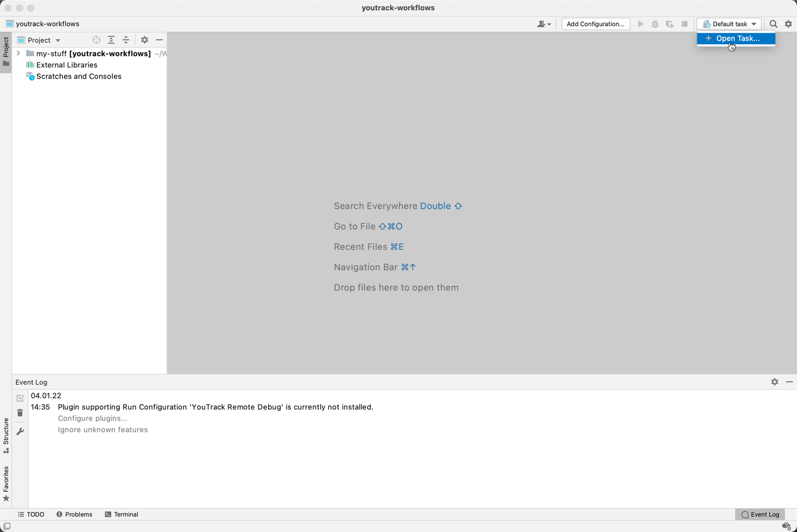797x532 pixels.
Task: Select the Scratches and Consoles item
Action: point(78,76)
